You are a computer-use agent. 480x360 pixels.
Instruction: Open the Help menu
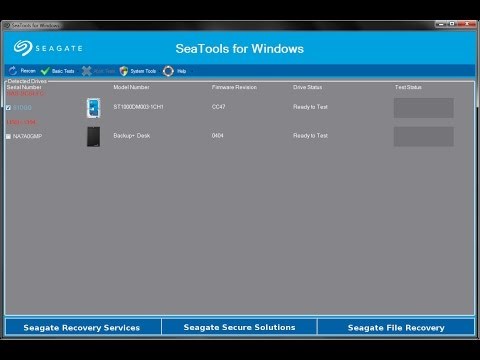pos(182,71)
